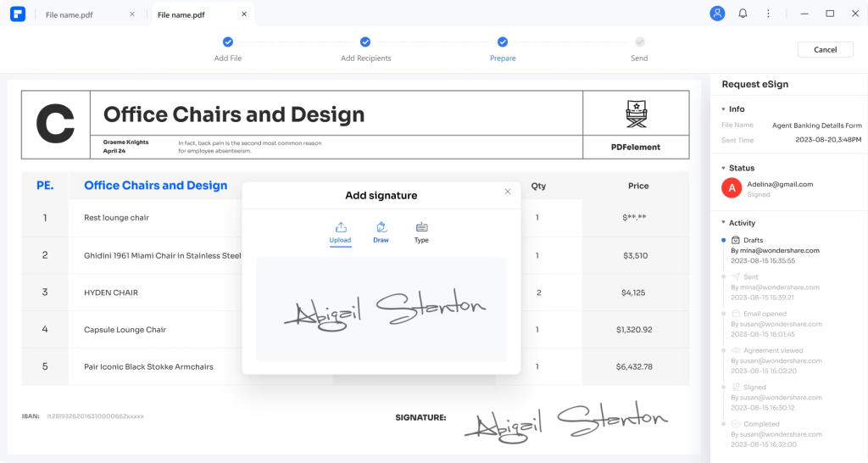The image size is (868, 463).
Task: Click the Upload icon in Add signature
Action: [x=340, y=227]
